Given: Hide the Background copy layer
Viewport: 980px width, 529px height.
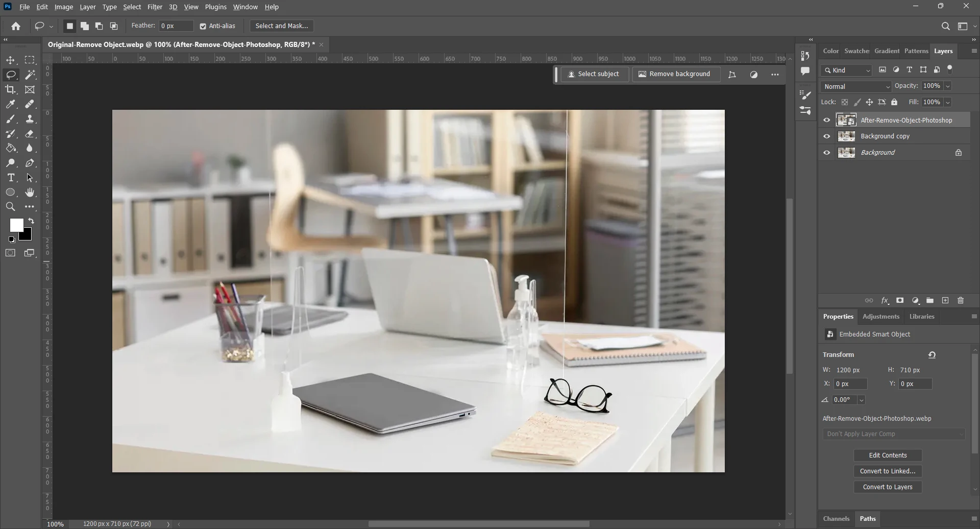Looking at the screenshot, I should 827,136.
